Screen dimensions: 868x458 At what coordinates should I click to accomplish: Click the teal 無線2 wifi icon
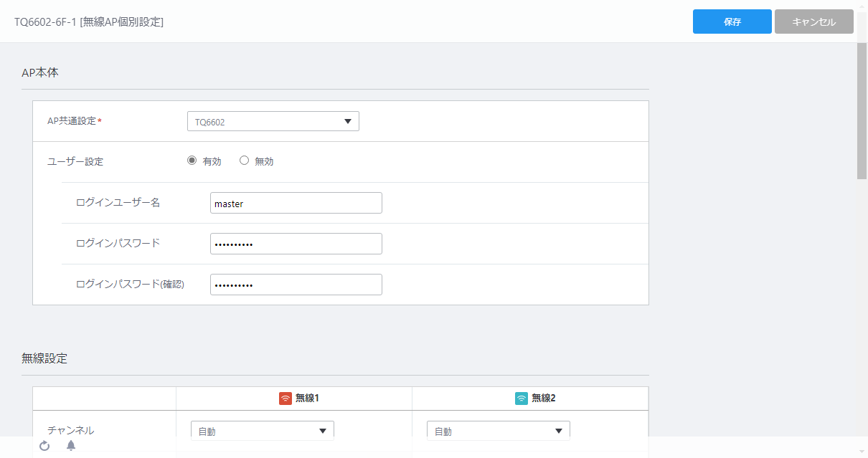coord(522,398)
